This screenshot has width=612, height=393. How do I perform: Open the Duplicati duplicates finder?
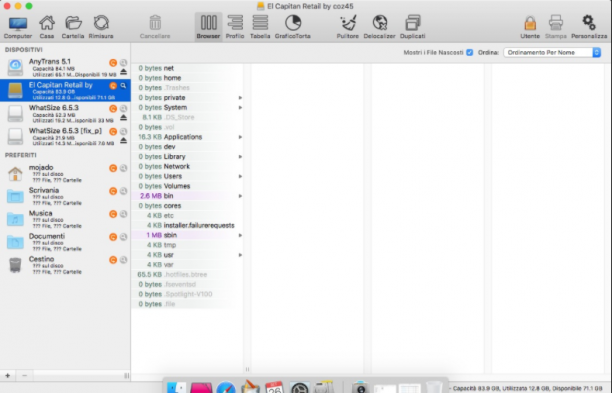(413, 27)
